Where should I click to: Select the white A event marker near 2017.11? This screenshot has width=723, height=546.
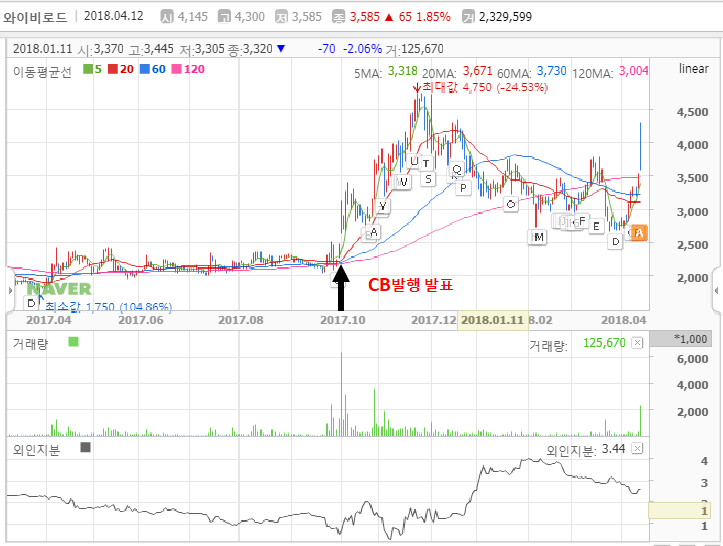374,232
